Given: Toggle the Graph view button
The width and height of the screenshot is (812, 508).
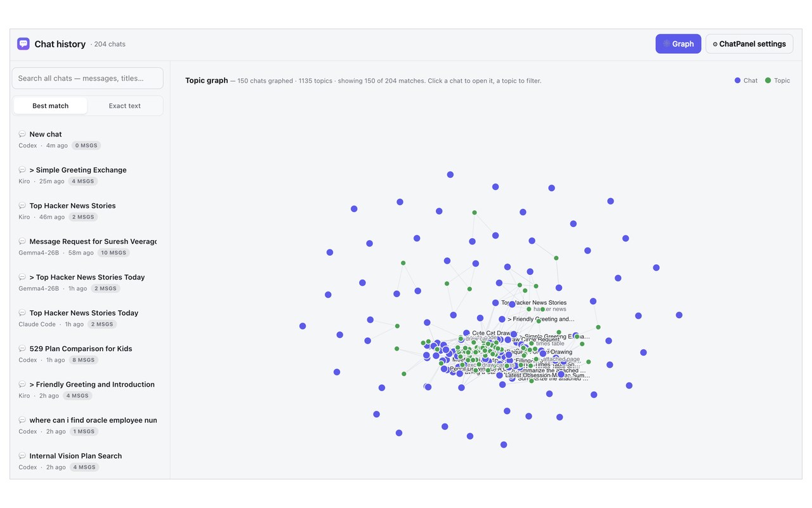Looking at the screenshot, I should (x=678, y=44).
